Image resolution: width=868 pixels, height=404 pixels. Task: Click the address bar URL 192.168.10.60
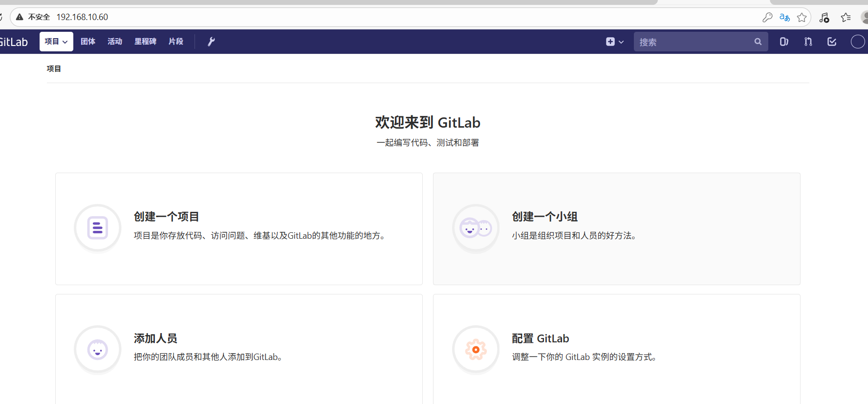point(82,17)
